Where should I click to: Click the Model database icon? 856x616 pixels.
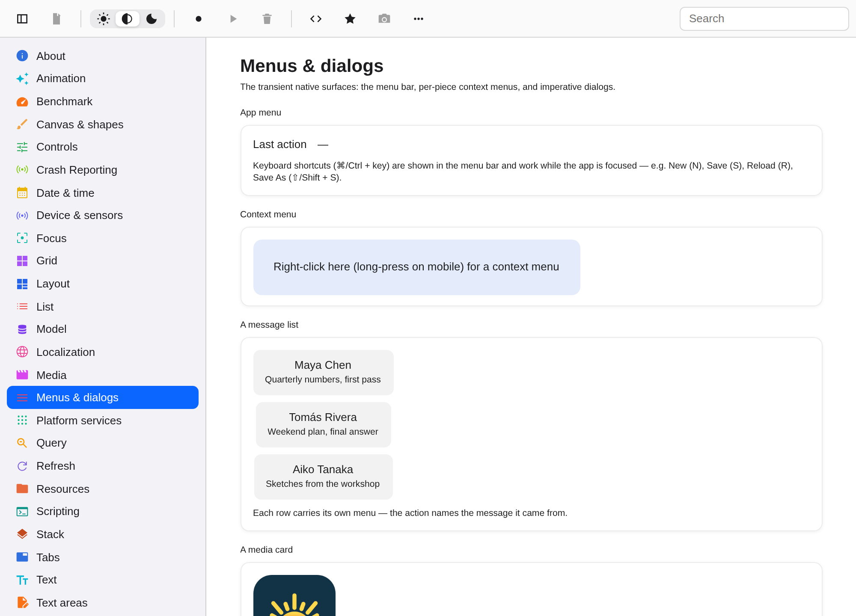pos(22,329)
